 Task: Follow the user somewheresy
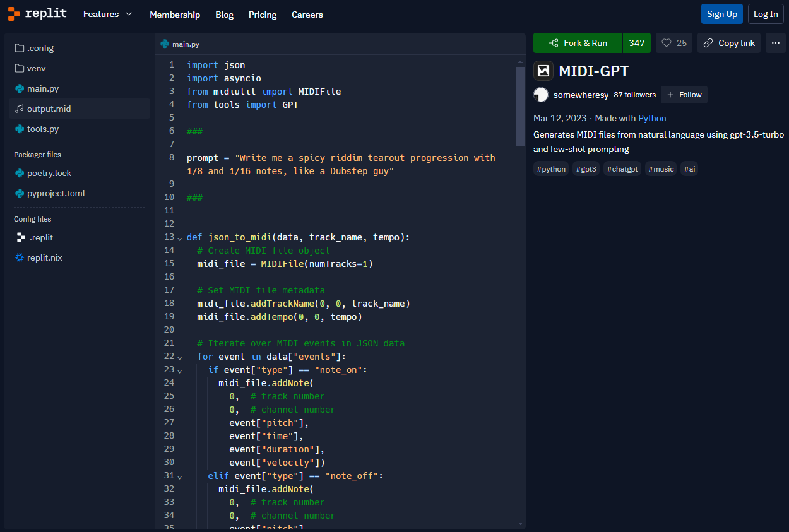coord(684,95)
